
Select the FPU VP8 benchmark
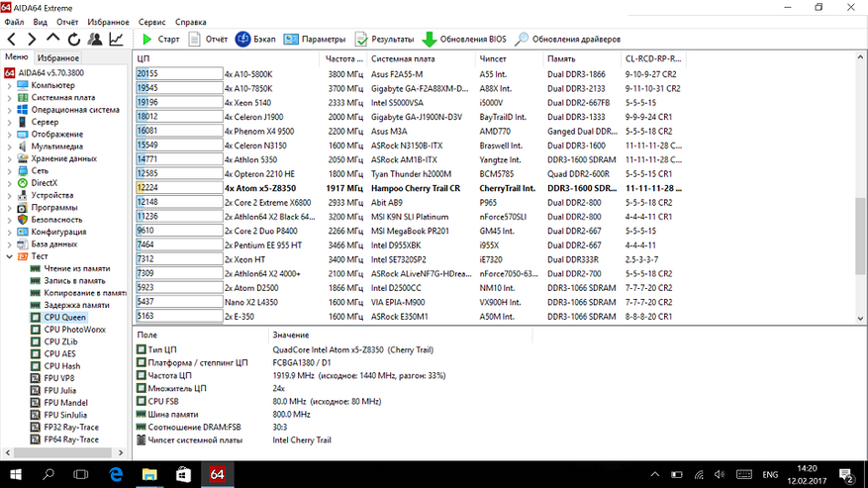tap(52, 378)
